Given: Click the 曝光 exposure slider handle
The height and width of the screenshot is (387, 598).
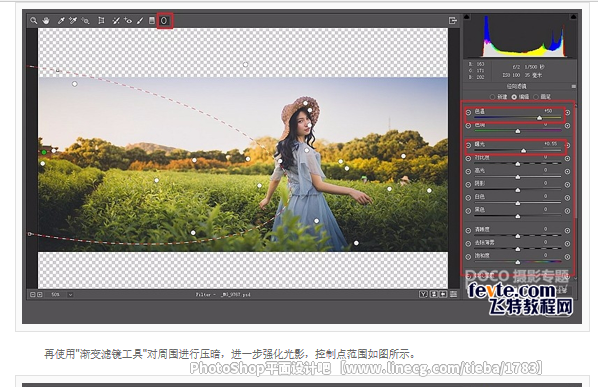Looking at the screenshot, I should click(x=524, y=151).
